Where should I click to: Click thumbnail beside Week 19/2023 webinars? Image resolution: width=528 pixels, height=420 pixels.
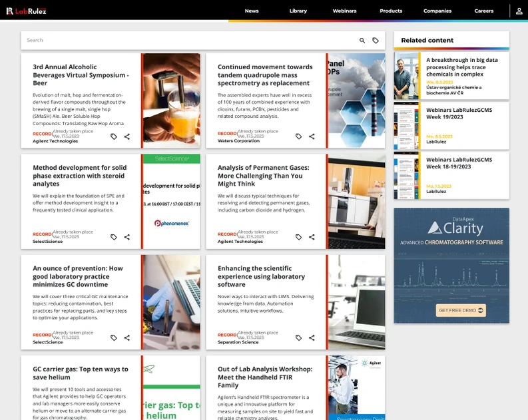point(406,126)
